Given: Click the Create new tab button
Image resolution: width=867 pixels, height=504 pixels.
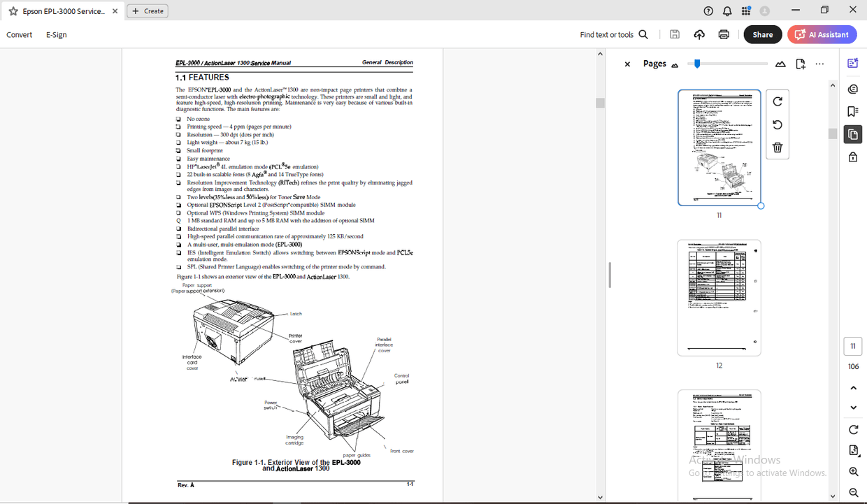Looking at the screenshot, I should point(148,11).
